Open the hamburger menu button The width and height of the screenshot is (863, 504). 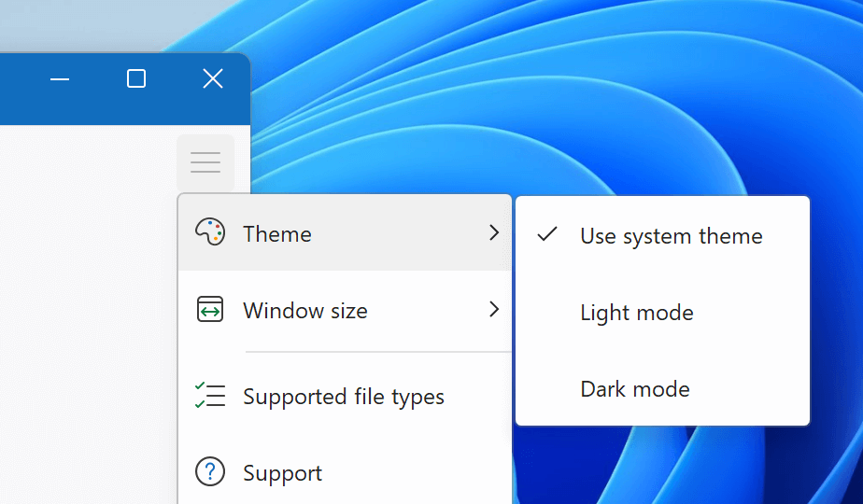tap(205, 162)
